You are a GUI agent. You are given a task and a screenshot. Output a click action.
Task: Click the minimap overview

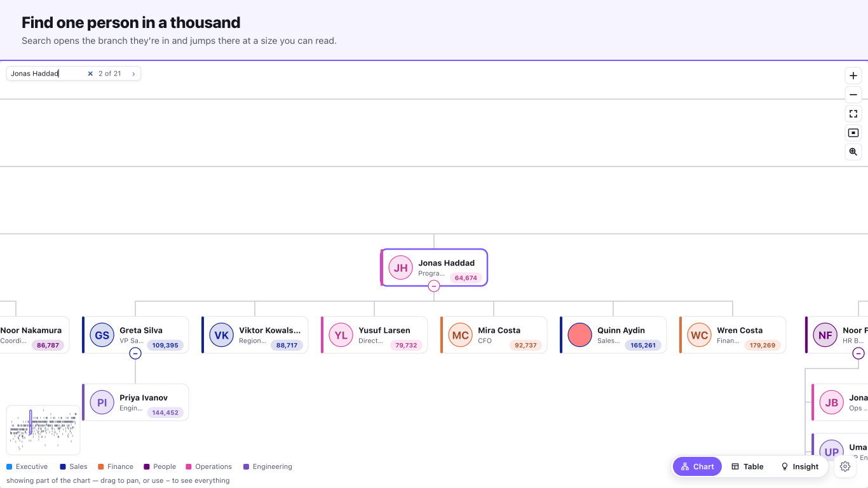pyautogui.click(x=43, y=430)
